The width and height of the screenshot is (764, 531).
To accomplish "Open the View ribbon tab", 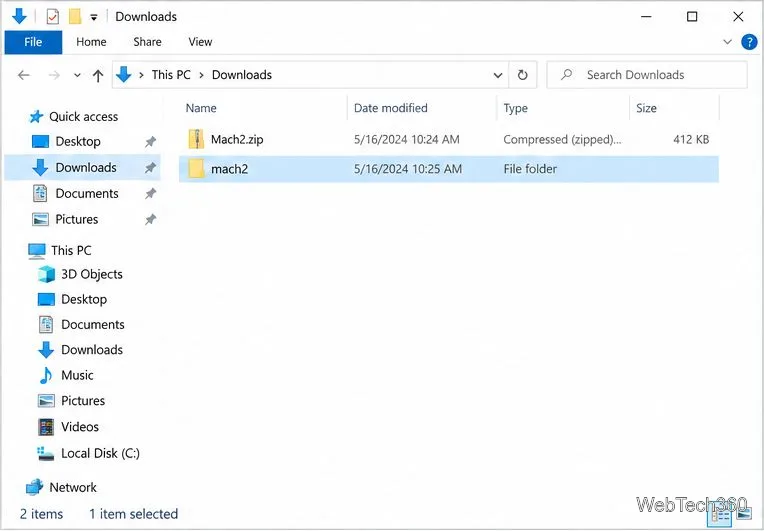I will click(200, 42).
